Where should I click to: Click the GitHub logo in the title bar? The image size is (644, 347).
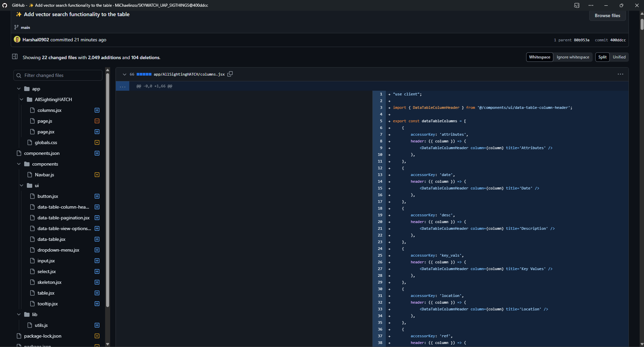click(5, 5)
